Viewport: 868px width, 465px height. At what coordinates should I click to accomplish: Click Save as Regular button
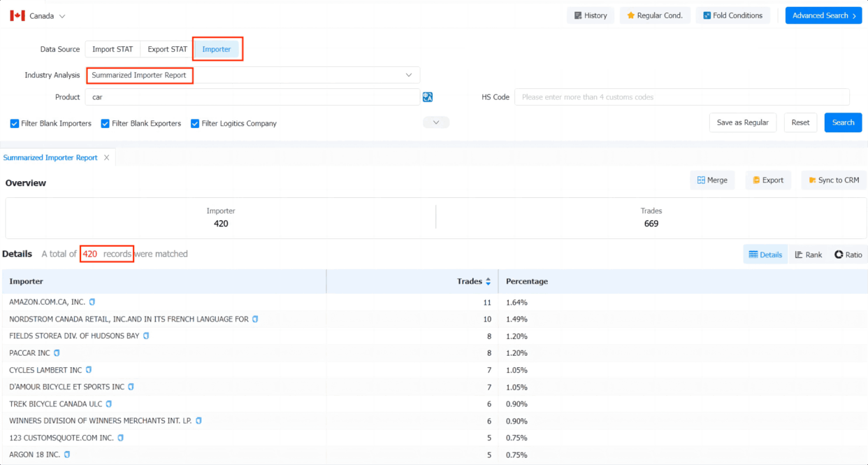coord(742,122)
